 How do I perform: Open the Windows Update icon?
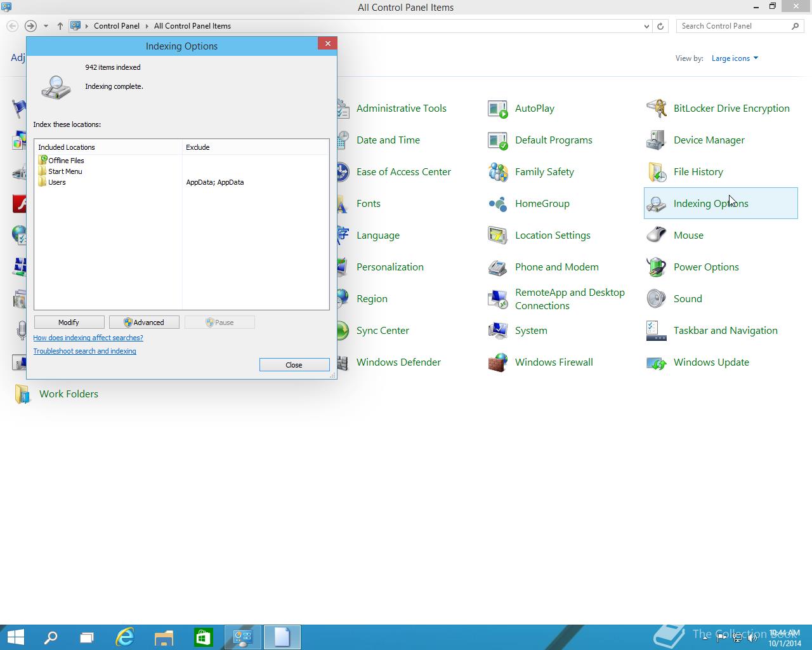click(657, 362)
